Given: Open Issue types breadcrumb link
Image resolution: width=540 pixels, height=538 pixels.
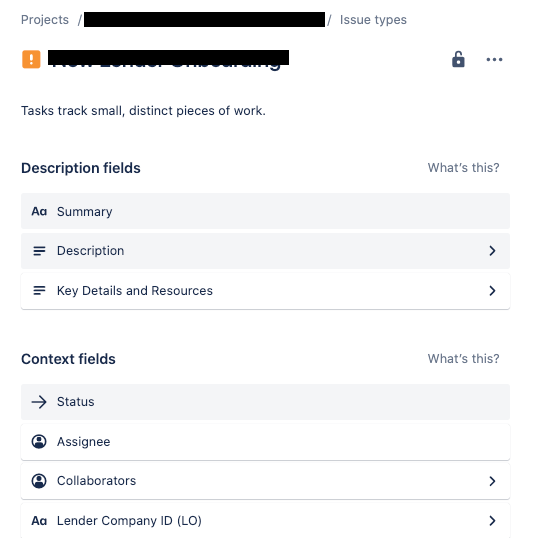Looking at the screenshot, I should tap(373, 20).
